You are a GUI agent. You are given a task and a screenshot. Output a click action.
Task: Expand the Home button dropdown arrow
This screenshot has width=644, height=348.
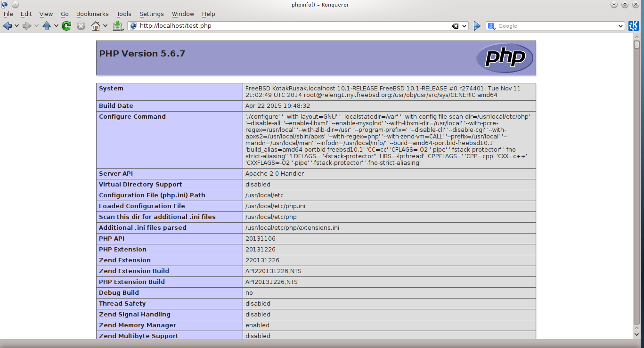(x=105, y=26)
